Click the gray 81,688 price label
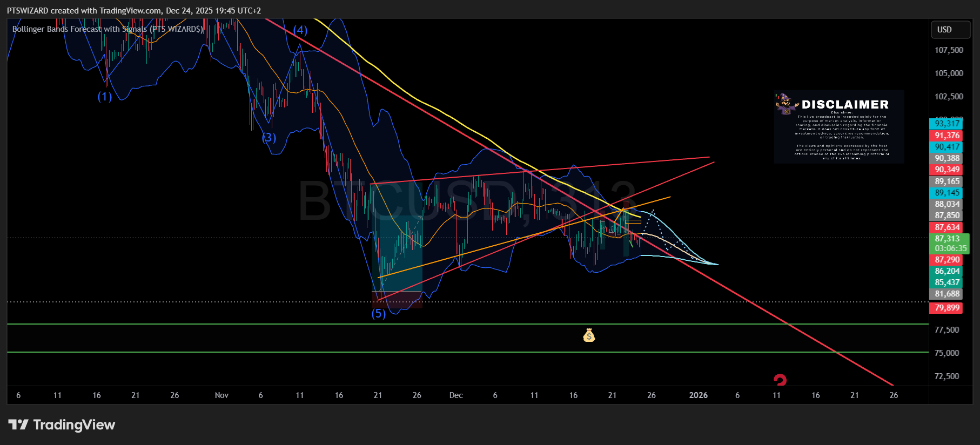 tap(947, 294)
